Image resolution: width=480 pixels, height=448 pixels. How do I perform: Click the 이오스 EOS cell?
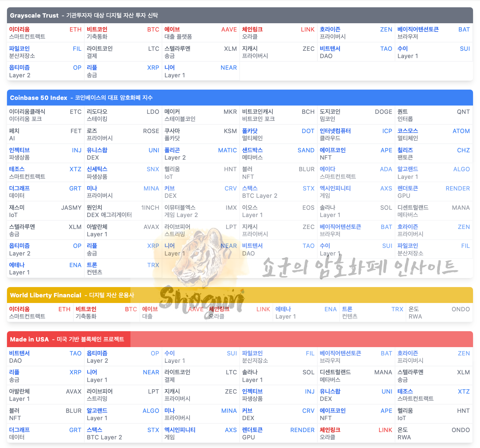pos(279,211)
